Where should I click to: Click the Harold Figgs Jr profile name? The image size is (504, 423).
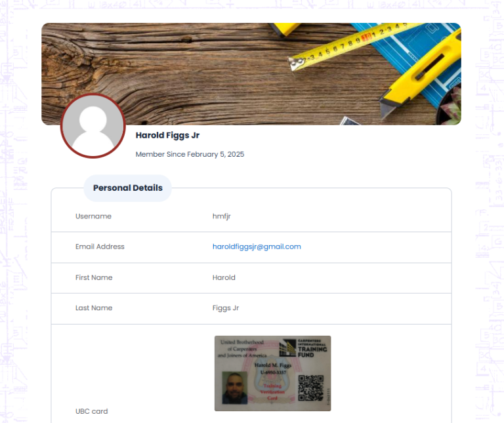point(167,135)
